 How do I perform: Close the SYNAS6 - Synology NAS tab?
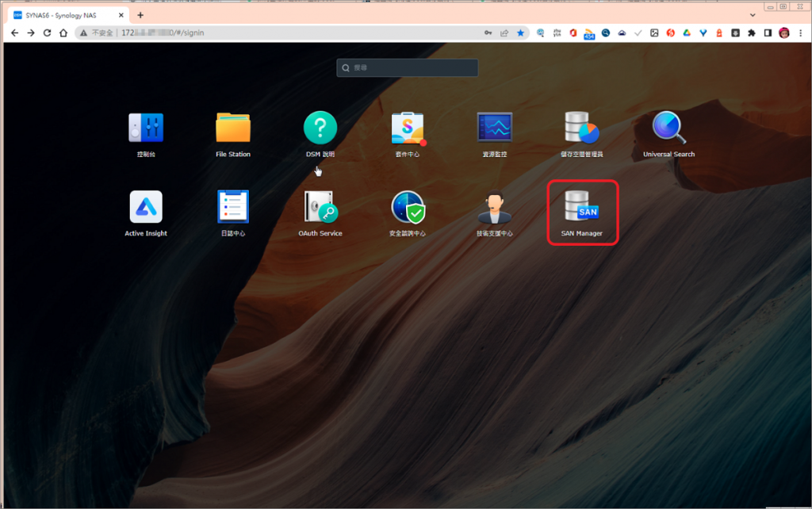click(121, 15)
